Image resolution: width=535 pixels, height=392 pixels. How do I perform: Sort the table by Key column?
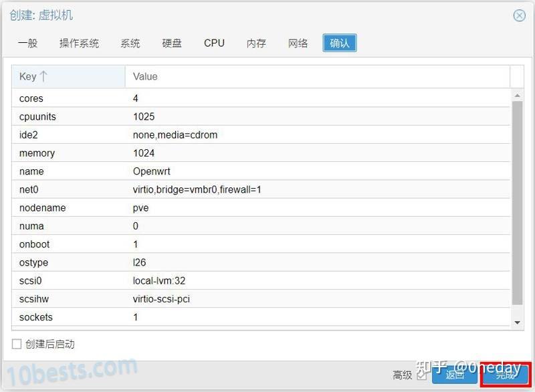(x=30, y=76)
